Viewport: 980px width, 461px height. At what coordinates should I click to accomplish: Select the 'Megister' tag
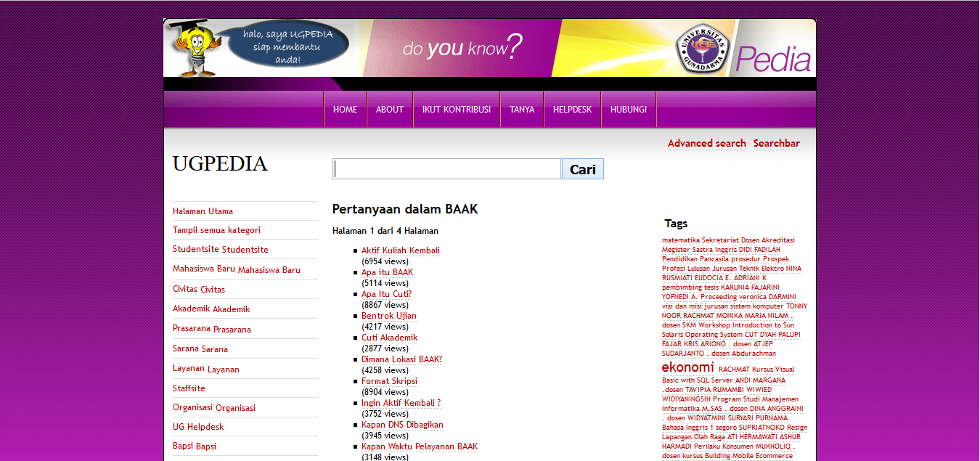pyautogui.click(x=677, y=250)
